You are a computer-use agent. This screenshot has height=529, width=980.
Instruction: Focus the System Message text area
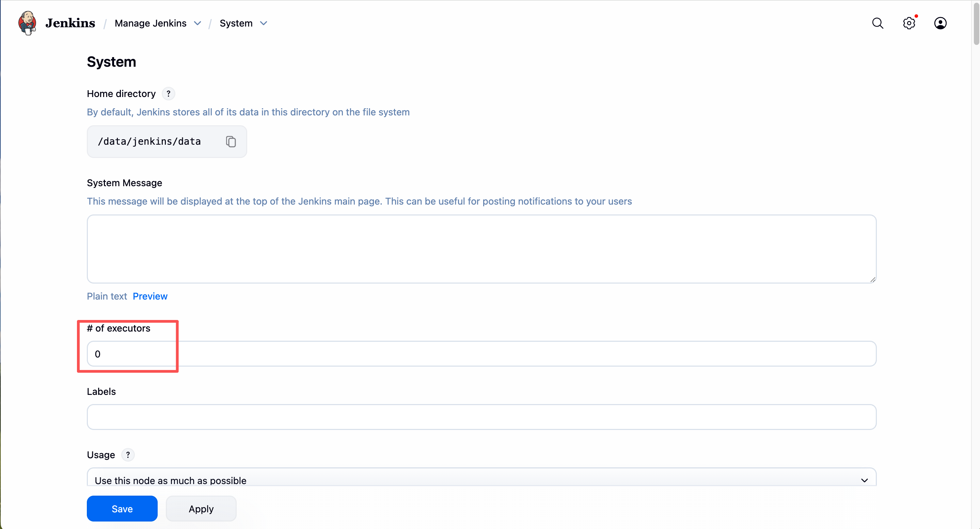(481, 249)
